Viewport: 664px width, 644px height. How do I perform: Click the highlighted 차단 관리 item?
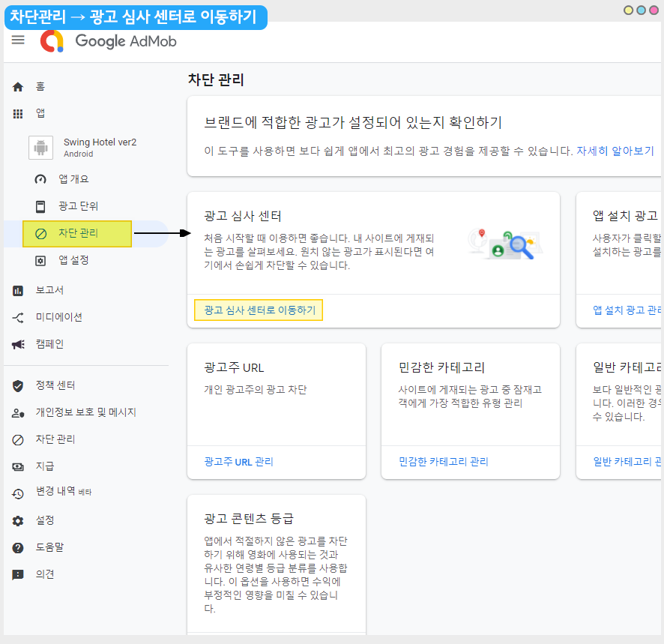tap(77, 233)
